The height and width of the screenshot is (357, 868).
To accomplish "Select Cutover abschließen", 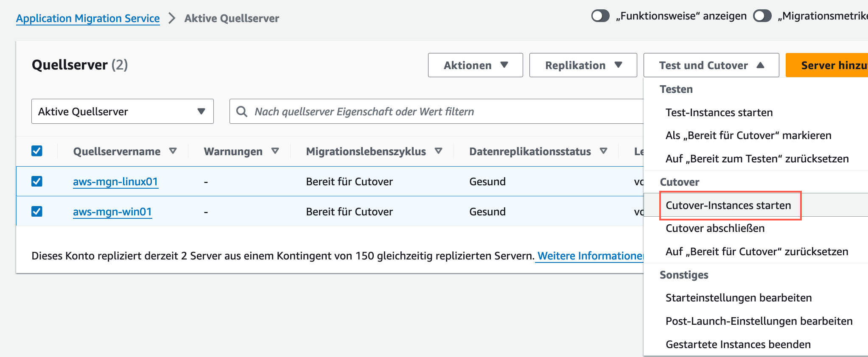I will click(715, 228).
